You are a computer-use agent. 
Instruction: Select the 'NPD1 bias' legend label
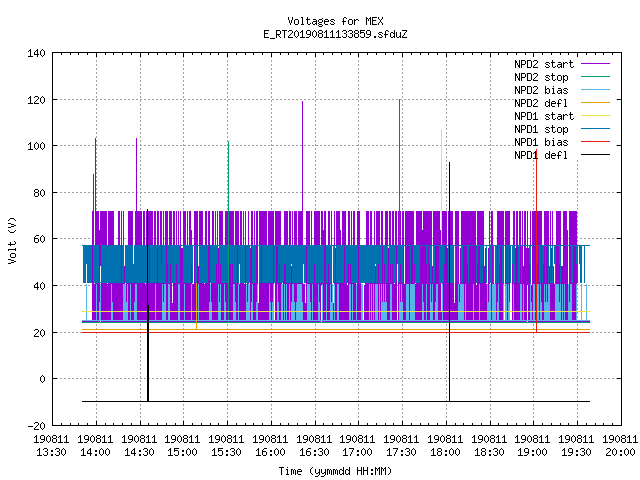(x=541, y=142)
